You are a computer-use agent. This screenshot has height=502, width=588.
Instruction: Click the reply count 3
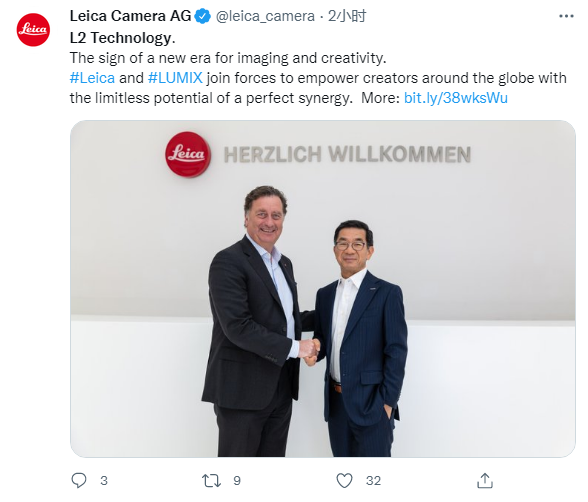[104, 481]
